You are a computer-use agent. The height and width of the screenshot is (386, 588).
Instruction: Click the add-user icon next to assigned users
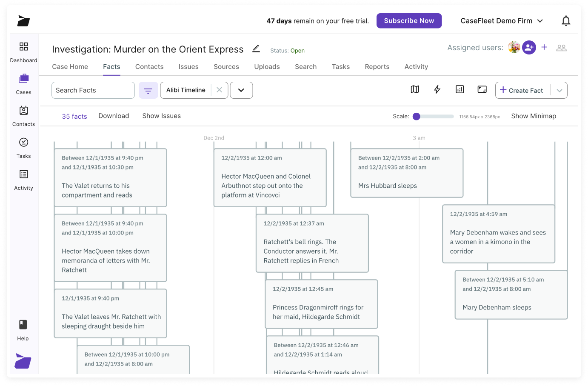529,48
